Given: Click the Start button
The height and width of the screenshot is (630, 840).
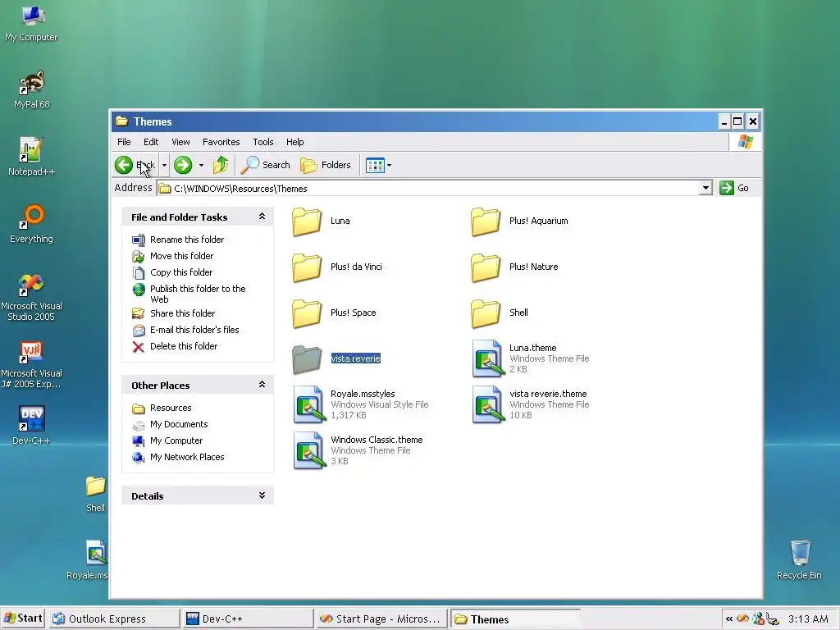Looking at the screenshot, I should click(x=23, y=619).
